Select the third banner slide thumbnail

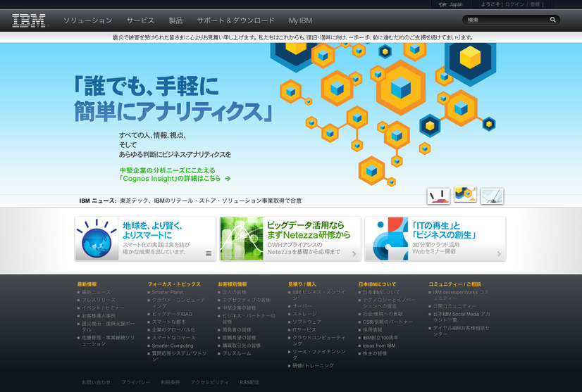point(492,196)
